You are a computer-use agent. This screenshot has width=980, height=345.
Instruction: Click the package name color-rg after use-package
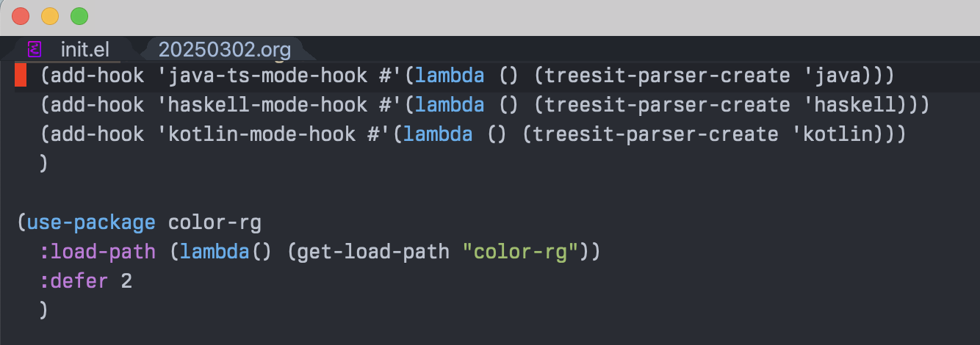pos(215,222)
